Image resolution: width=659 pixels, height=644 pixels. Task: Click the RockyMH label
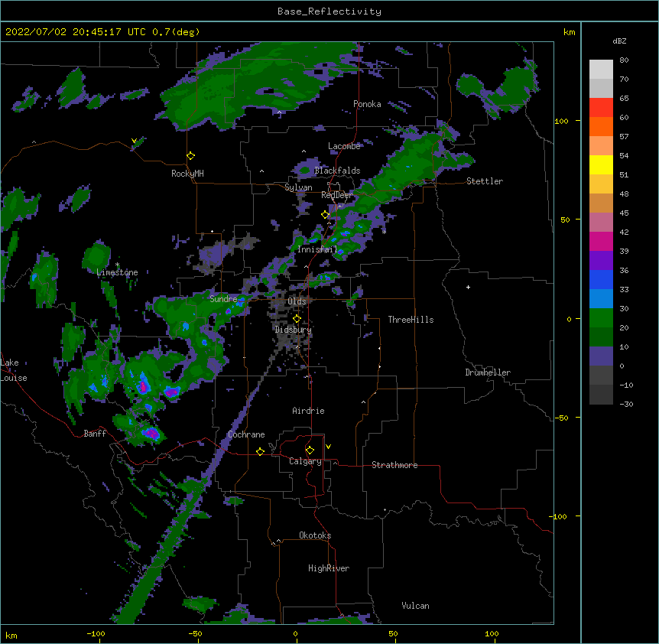coord(187,174)
